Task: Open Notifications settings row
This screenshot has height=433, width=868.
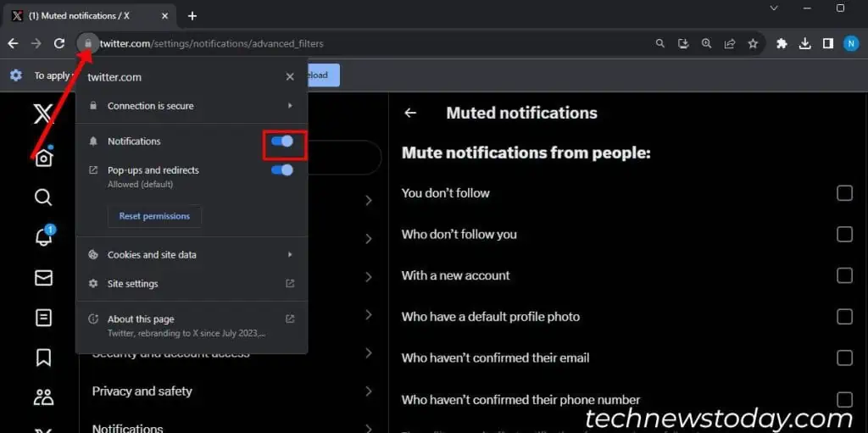Action: pyautogui.click(x=233, y=427)
